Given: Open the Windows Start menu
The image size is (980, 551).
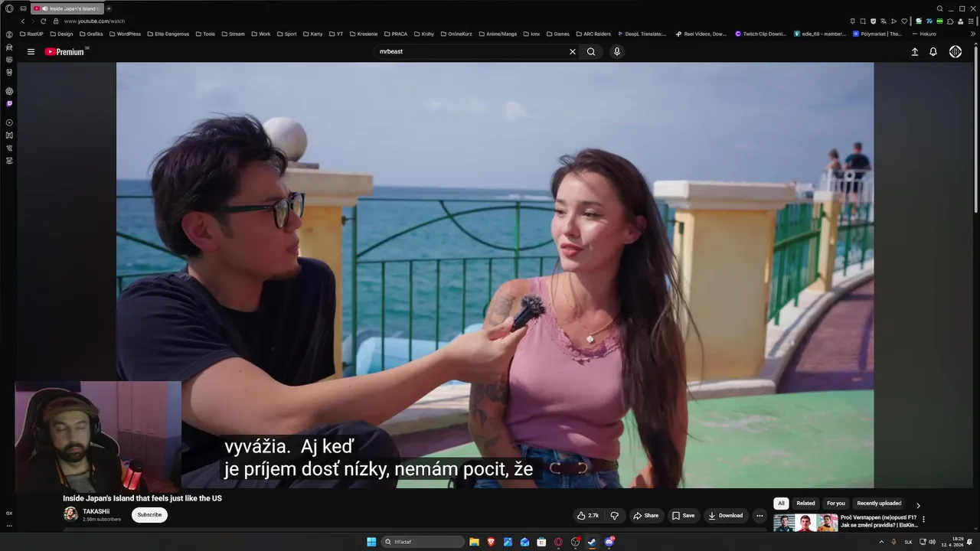Looking at the screenshot, I should coord(371,542).
